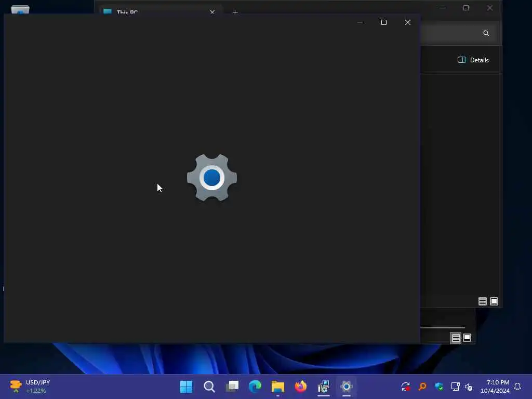The height and width of the screenshot is (399, 532).
Task: Open the network tray icon
Action: [455, 387]
